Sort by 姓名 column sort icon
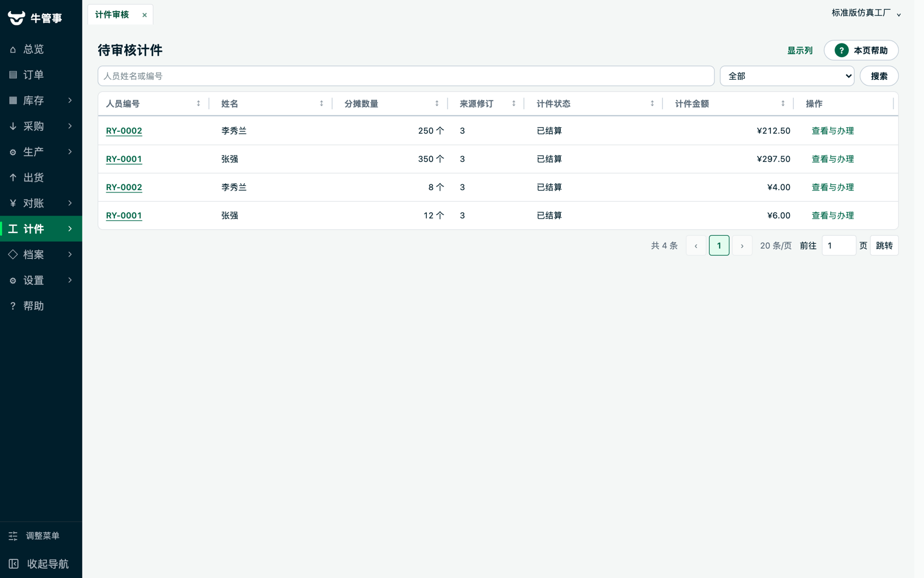The width and height of the screenshot is (924, 578). tap(322, 103)
